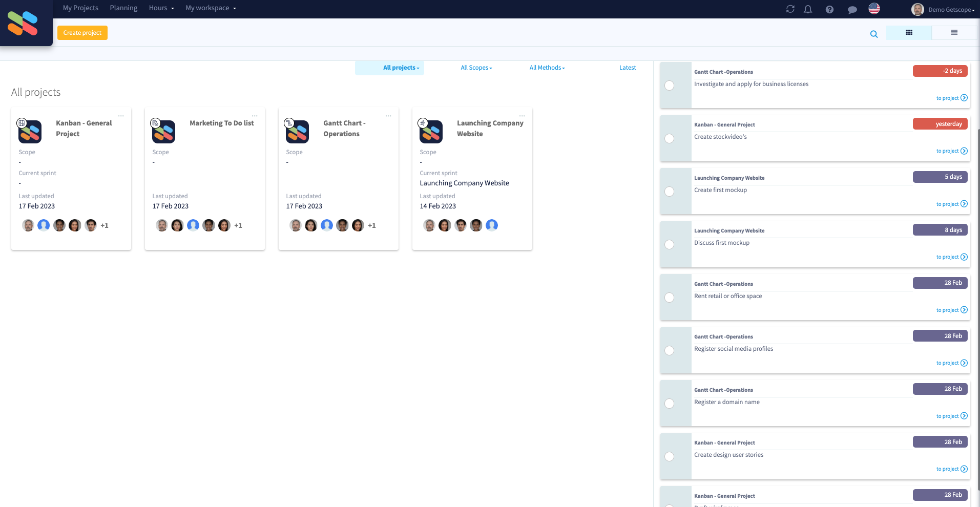The image size is (980, 507).
Task: Check off the 'Create first mockup' task
Action: click(669, 192)
